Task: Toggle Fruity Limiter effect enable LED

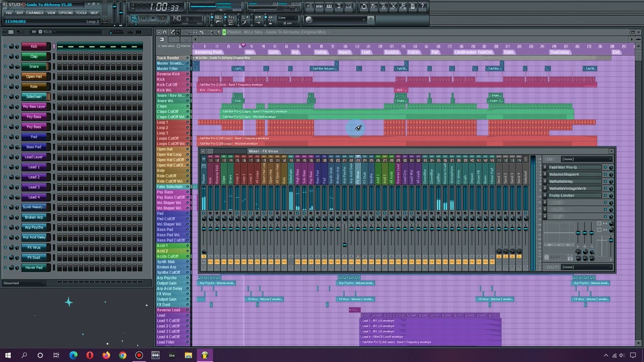Action: (605, 196)
